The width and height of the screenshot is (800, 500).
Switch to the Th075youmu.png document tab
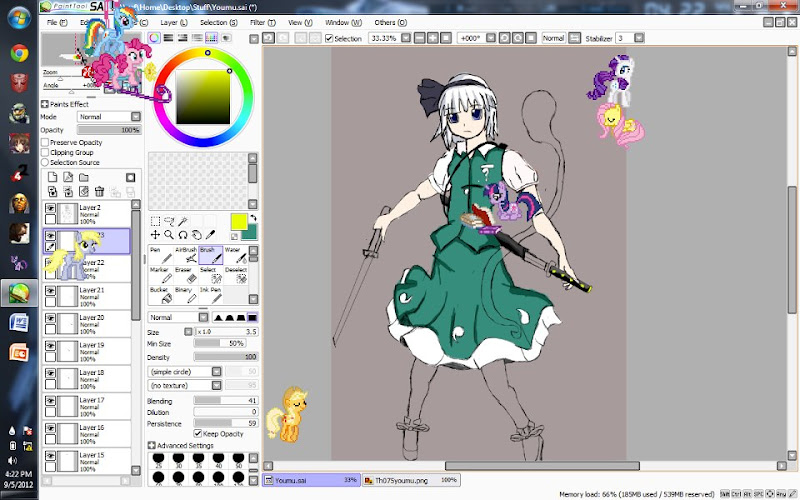[411, 480]
